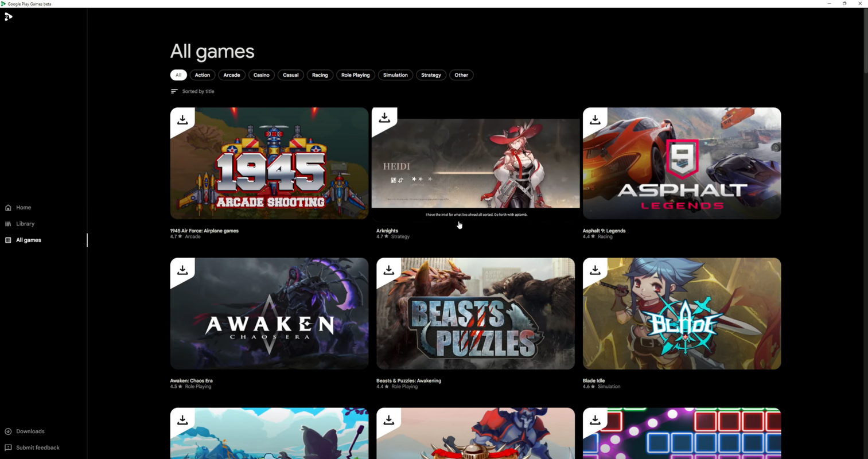
Task: Click the Home icon in the sidebar
Action: [x=8, y=208]
